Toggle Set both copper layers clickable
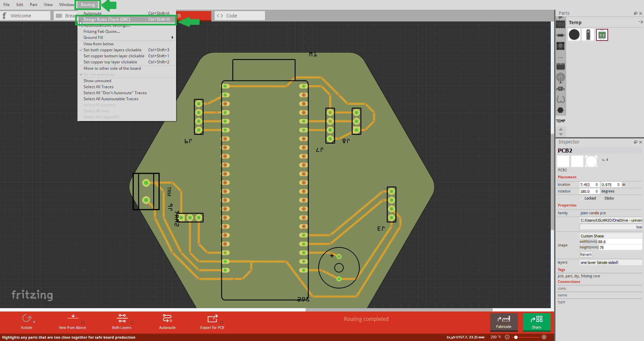 coord(112,50)
